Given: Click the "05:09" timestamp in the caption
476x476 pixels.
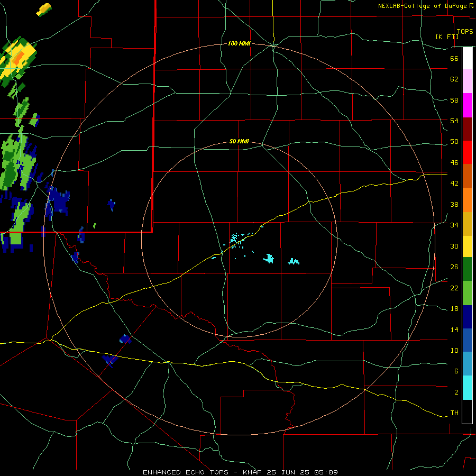Looking at the screenshot, I should [x=327, y=472].
